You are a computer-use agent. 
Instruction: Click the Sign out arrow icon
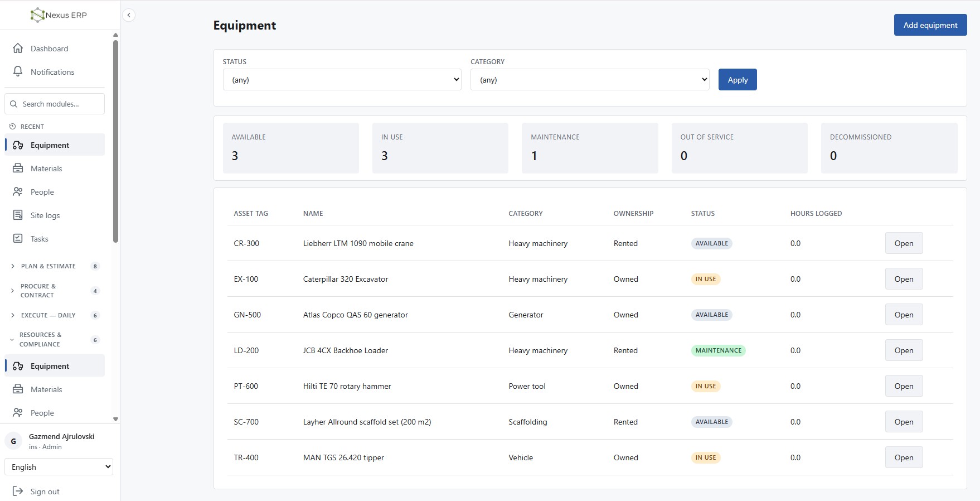point(18,492)
